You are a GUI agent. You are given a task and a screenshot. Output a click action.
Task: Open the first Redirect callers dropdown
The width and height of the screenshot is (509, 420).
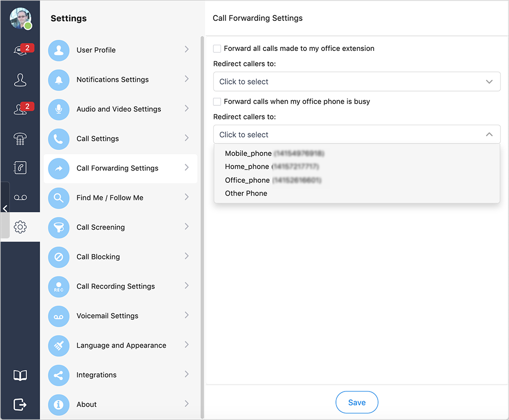point(356,81)
